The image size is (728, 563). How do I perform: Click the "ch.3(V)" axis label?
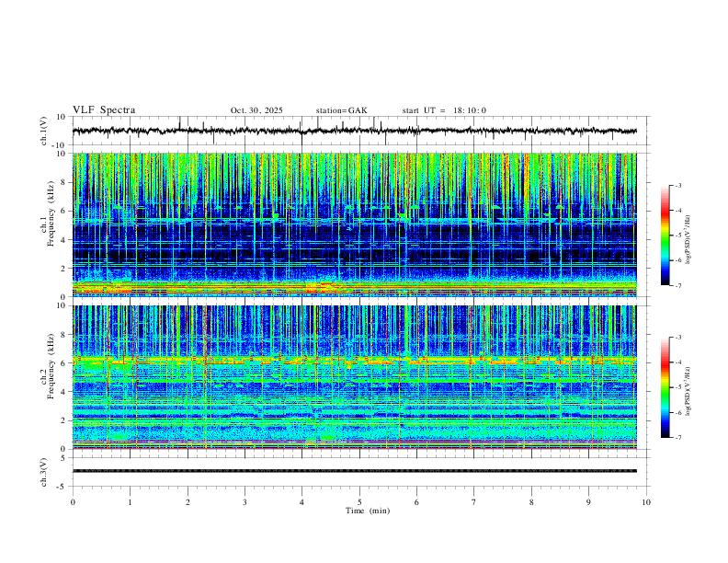[x=44, y=472]
